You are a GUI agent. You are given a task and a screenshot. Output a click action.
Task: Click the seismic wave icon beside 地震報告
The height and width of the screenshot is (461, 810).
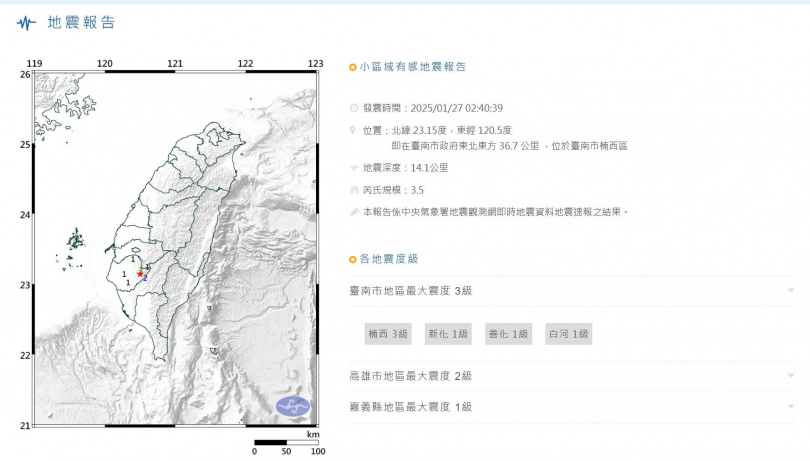point(26,23)
